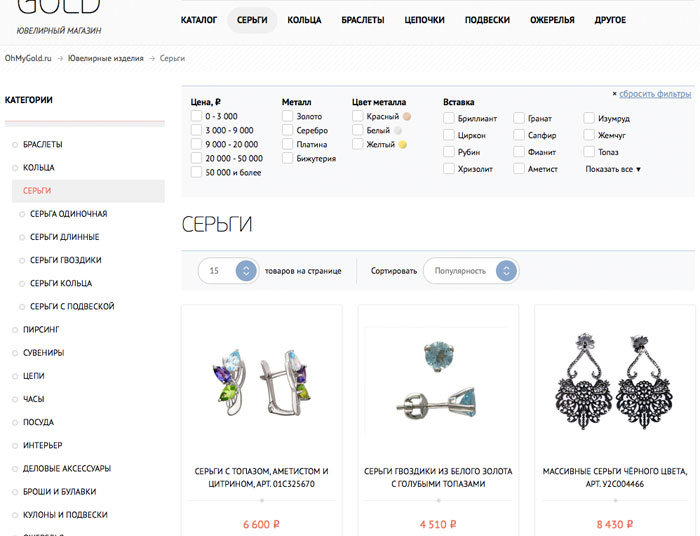
Task: Click the Красный metal color dot
Action: [x=407, y=116]
